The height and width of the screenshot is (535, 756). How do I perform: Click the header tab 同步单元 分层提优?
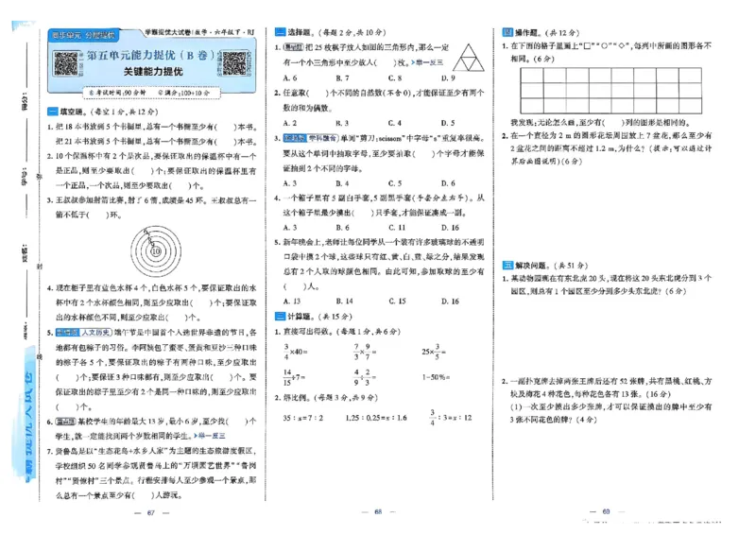(x=83, y=35)
